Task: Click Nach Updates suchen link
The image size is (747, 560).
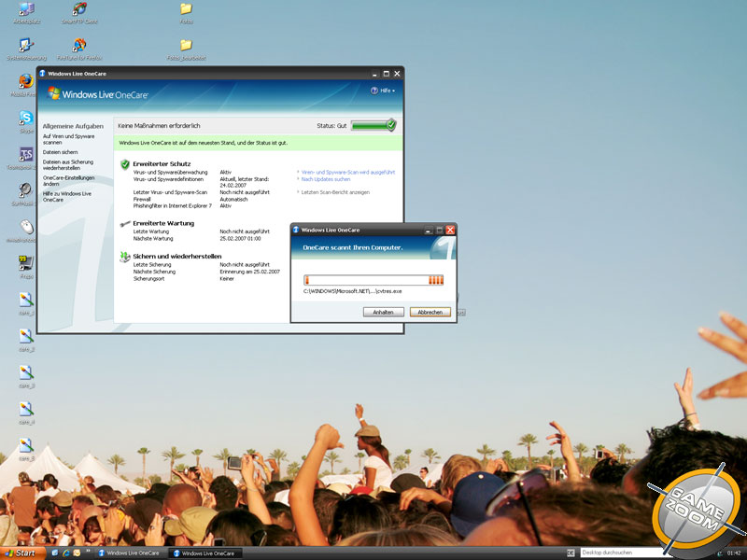Action: 325,179
